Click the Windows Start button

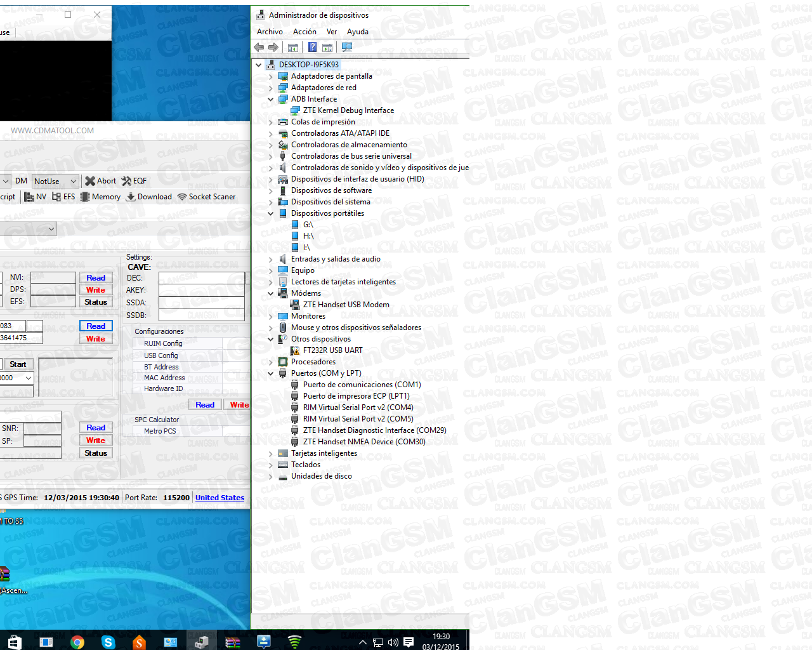(15, 642)
